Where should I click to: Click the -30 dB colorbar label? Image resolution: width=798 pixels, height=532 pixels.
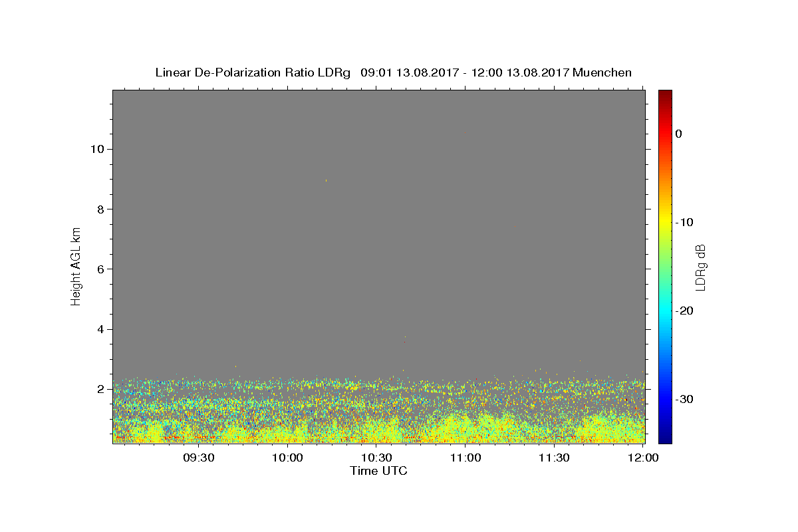684,399
